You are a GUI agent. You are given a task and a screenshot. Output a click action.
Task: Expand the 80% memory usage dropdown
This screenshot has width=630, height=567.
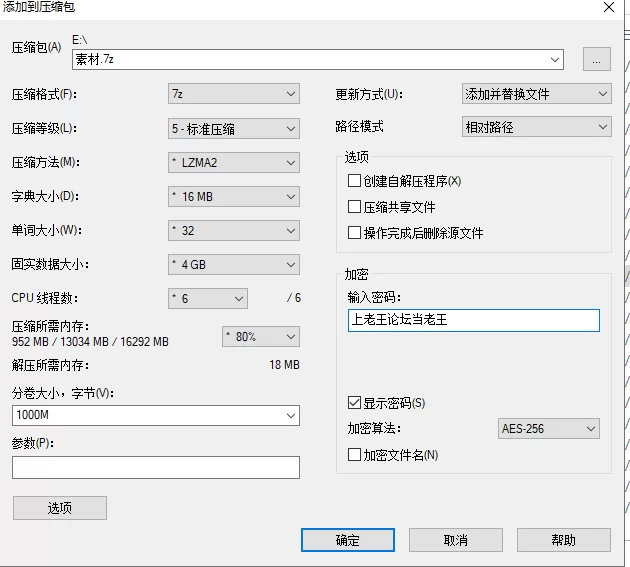(260, 337)
